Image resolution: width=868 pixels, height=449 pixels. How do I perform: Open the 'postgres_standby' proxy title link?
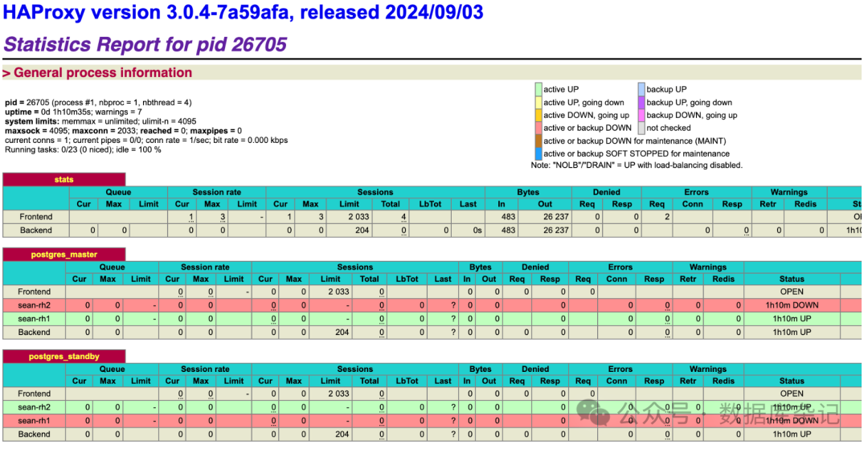(64, 357)
